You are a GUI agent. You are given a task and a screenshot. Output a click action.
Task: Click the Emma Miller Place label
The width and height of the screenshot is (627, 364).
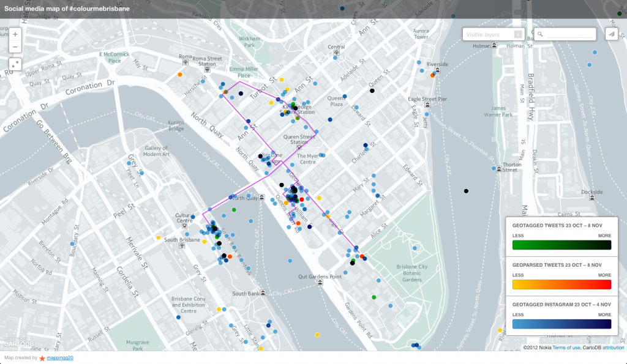(244, 72)
